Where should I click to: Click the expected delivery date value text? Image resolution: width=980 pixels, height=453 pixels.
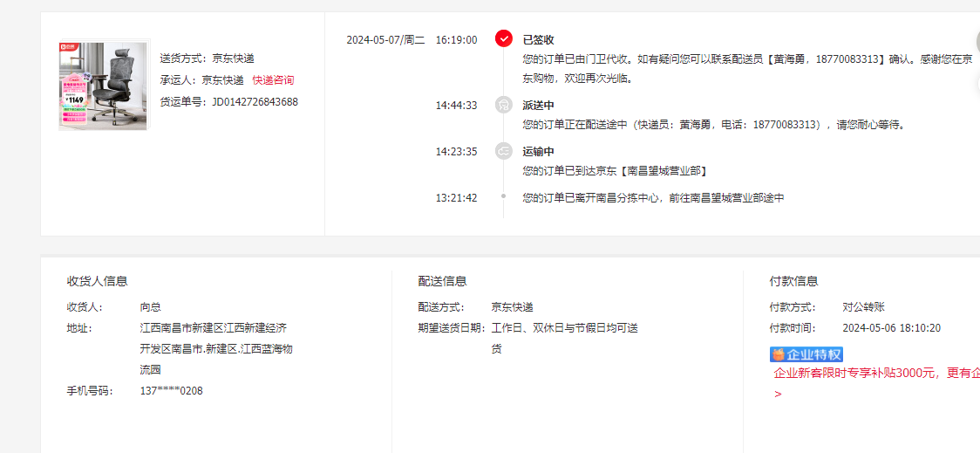564,339
